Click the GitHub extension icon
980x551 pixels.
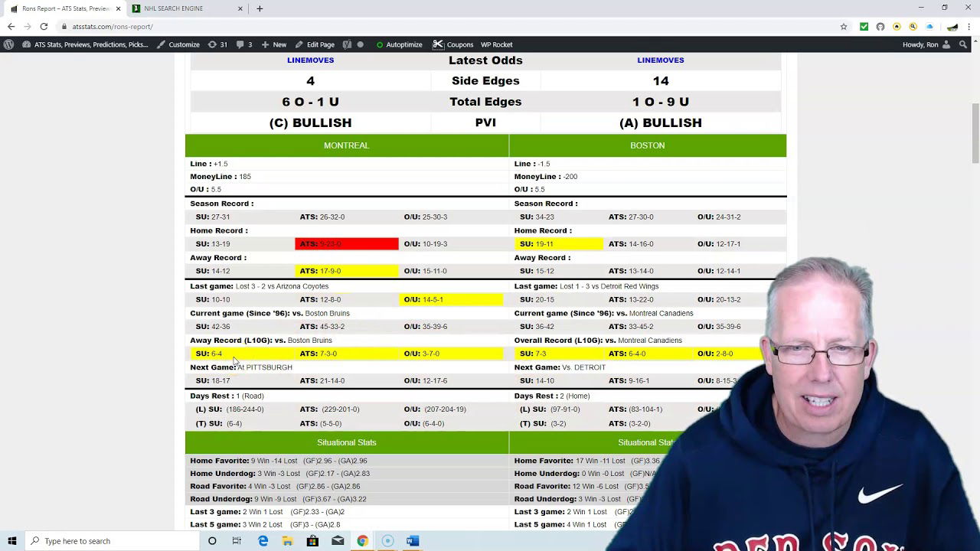[880, 27]
